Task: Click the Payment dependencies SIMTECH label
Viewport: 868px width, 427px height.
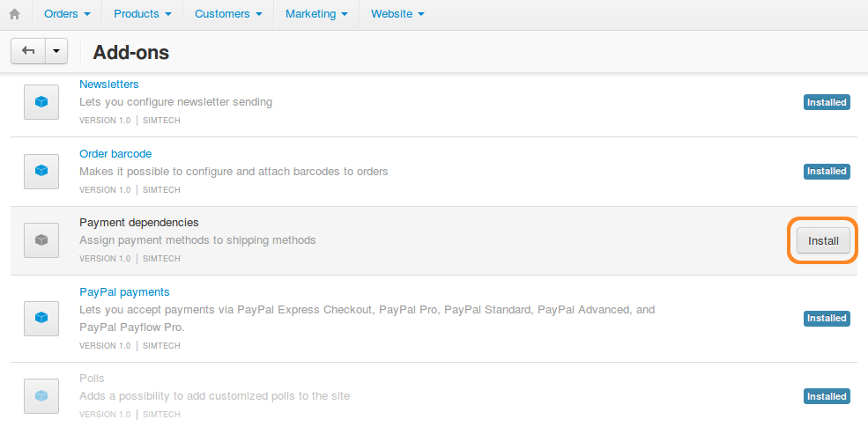Action: point(161,258)
